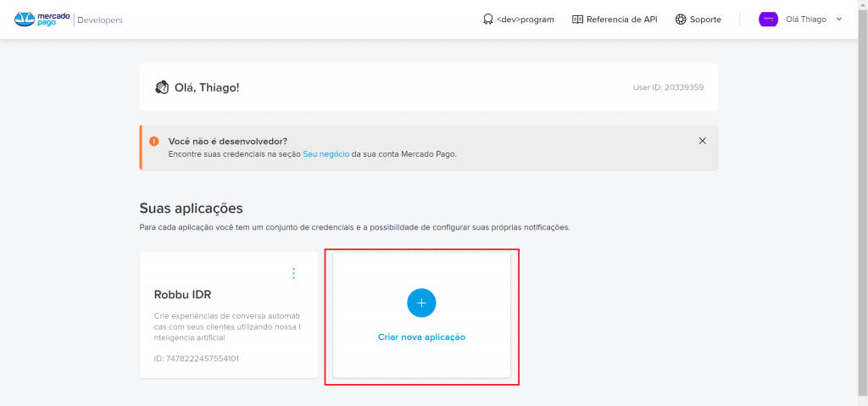This screenshot has width=868, height=406.
Task: Dismiss the 'Você não é desenvolvedor?' banner
Action: coord(702,141)
